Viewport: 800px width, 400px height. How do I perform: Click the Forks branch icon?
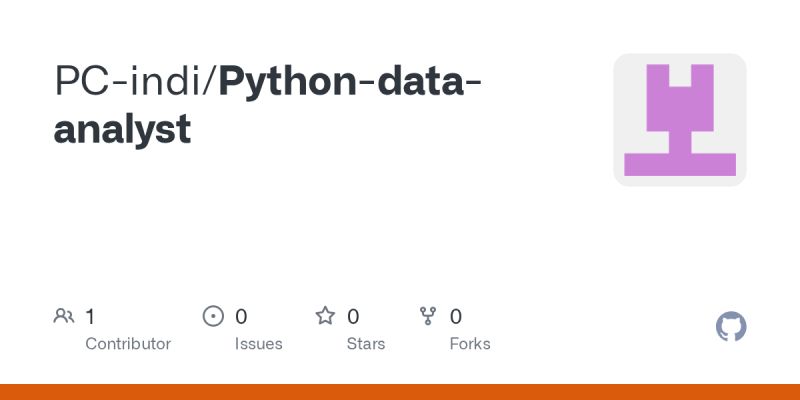pyautogui.click(x=428, y=316)
